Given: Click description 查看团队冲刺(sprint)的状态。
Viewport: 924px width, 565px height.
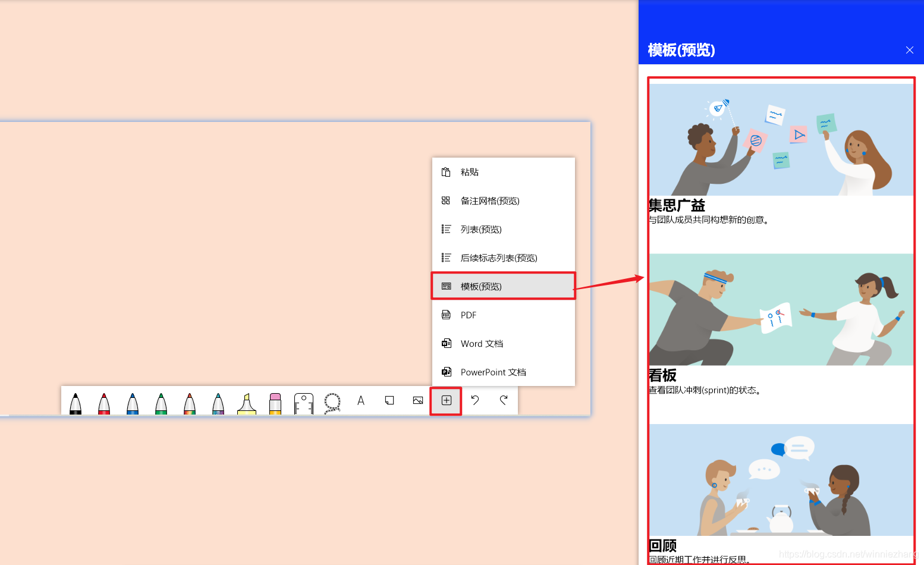Looking at the screenshot, I should pyautogui.click(x=706, y=390).
